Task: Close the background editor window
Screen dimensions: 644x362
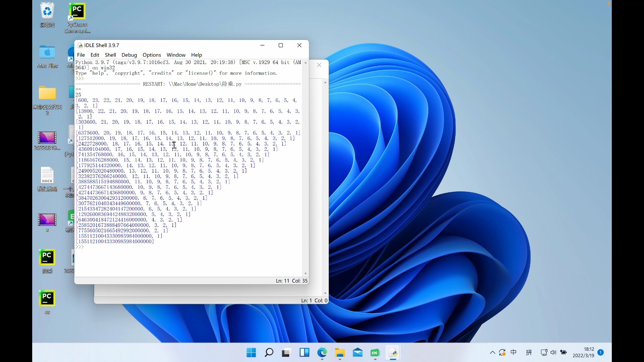Action: click(x=319, y=65)
